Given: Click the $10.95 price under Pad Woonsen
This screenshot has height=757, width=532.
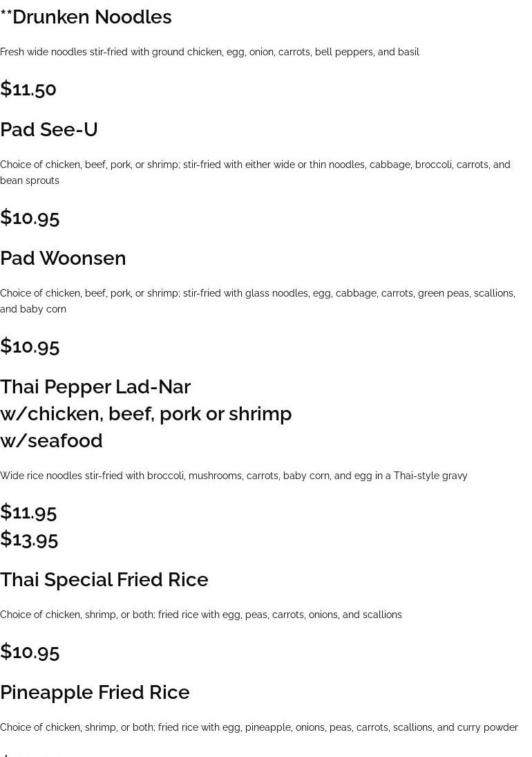Looking at the screenshot, I should coord(30,346).
